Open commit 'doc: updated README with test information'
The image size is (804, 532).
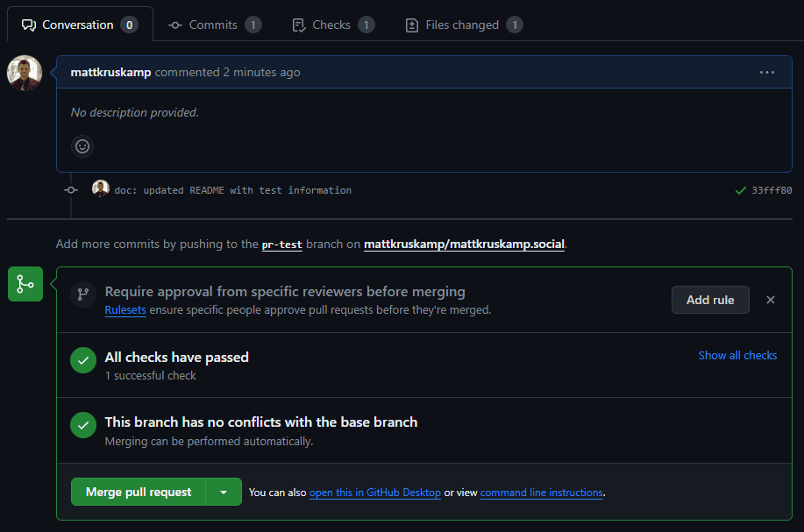(233, 190)
